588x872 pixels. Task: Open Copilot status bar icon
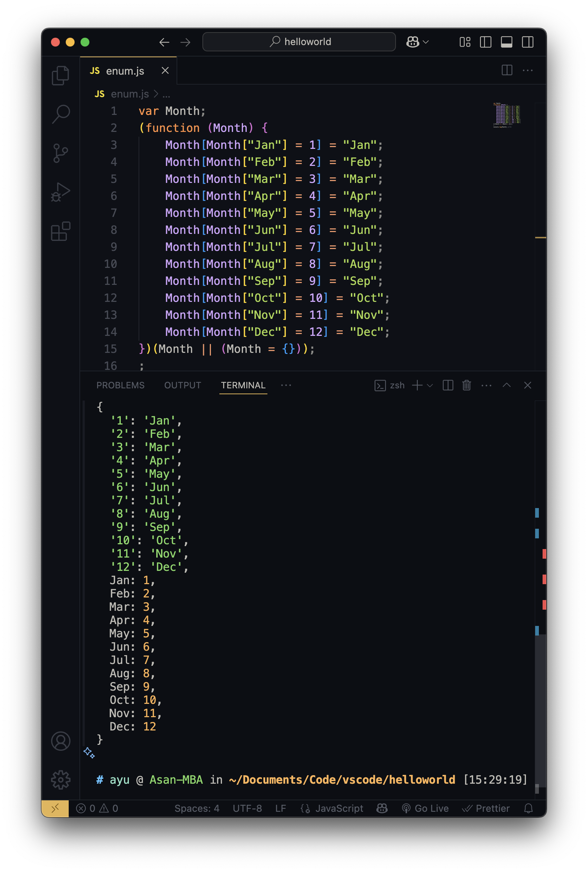(x=382, y=808)
